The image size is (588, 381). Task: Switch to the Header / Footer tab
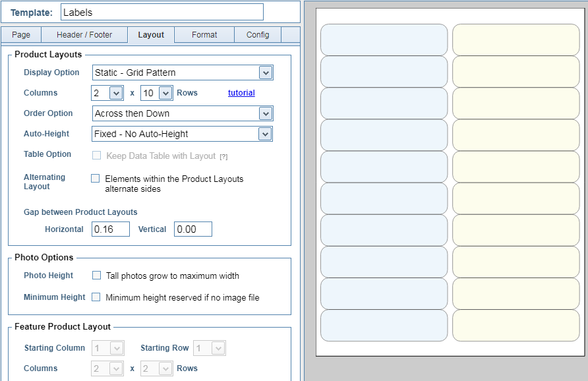(84, 35)
